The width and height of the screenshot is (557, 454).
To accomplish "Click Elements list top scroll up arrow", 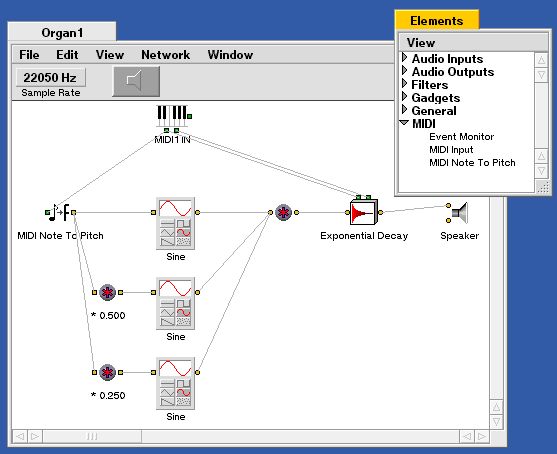I will click(x=541, y=60).
